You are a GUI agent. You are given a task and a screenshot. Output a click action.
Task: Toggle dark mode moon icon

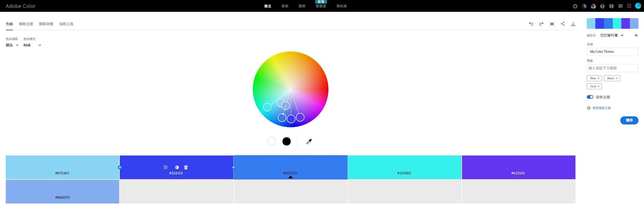tap(584, 6)
